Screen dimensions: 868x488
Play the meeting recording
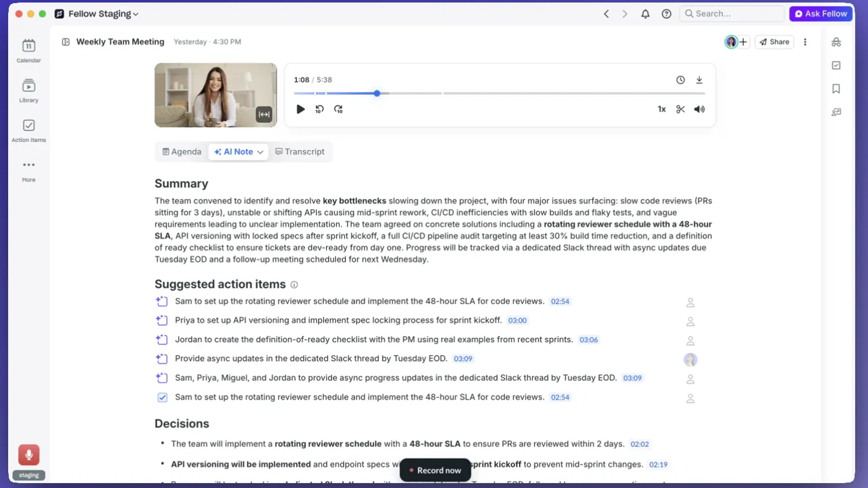coord(301,109)
